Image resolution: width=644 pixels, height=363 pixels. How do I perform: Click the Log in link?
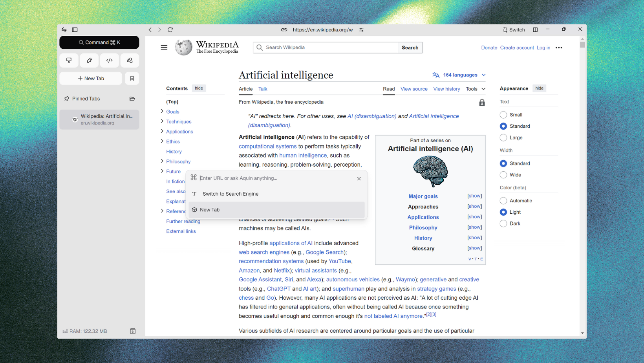[543, 48]
